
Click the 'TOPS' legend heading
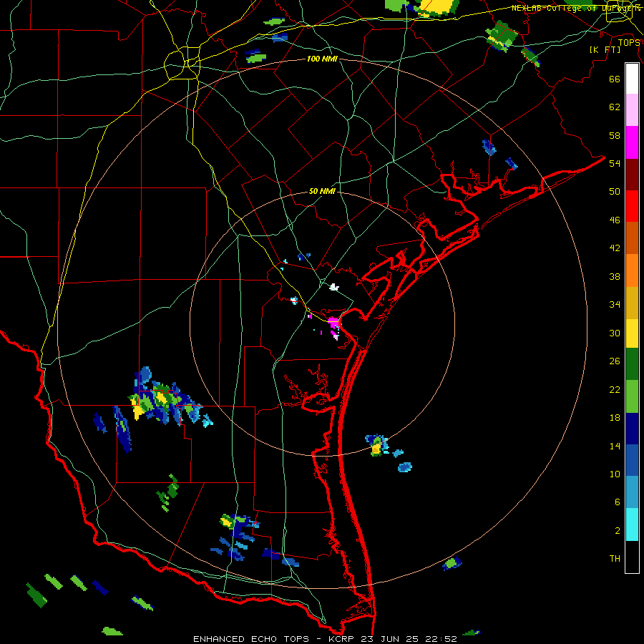[x=629, y=42]
